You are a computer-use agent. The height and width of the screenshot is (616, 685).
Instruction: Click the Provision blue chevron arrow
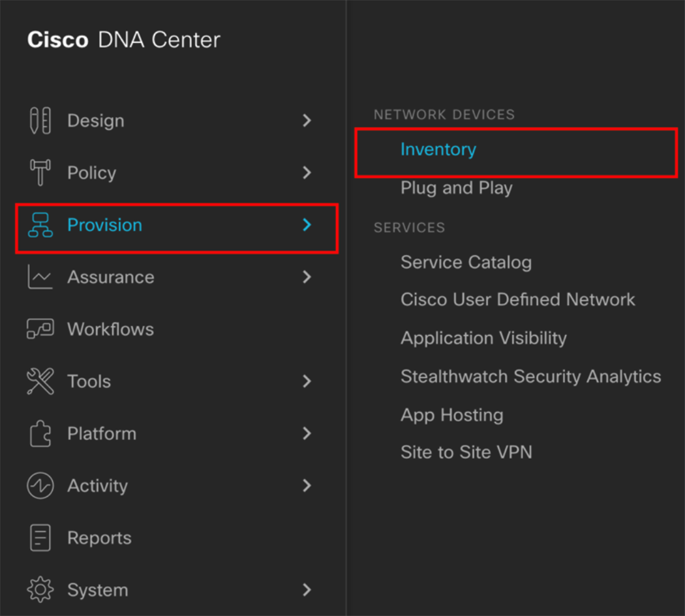tap(307, 225)
